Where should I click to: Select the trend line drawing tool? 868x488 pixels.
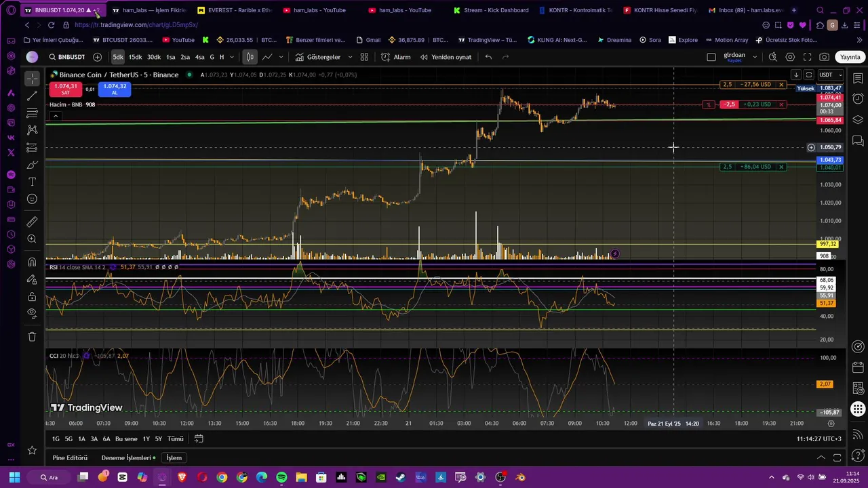point(32,96)
